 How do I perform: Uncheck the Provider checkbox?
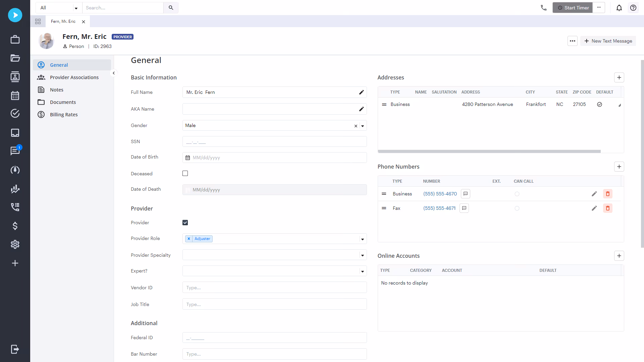click(185, 223)
